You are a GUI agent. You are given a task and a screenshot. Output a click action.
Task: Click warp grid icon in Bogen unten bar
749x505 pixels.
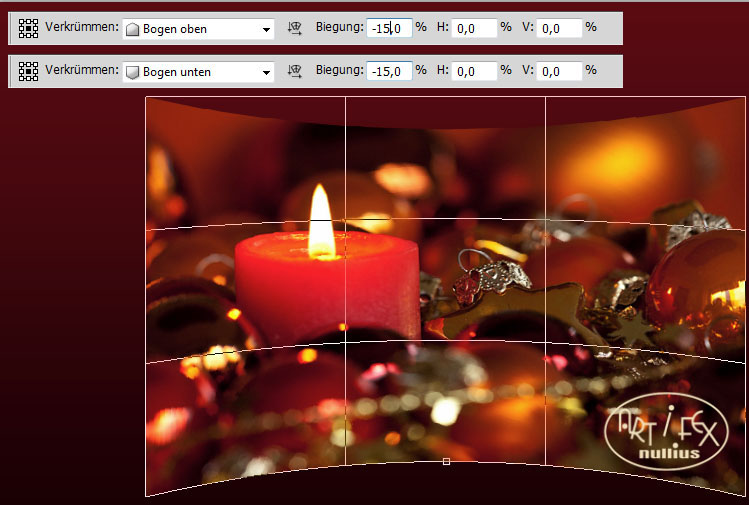click(28, 72)
